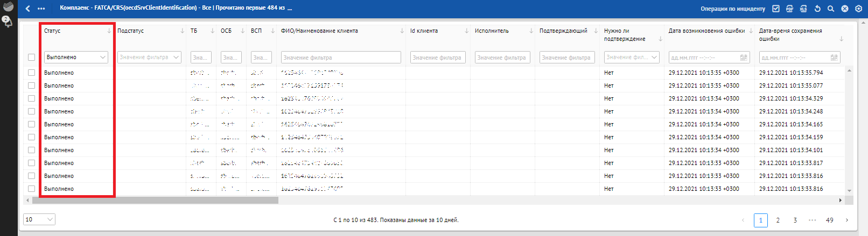The height and width of the screenshot is (236, 868).
Task: Open the three-dots menu in header
Action: tap(41, 9)
